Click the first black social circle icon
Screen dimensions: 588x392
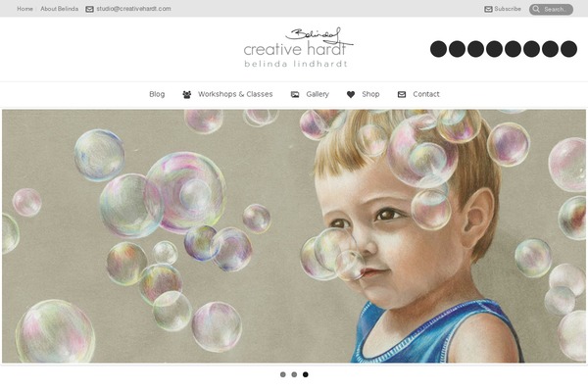point(438,49)
